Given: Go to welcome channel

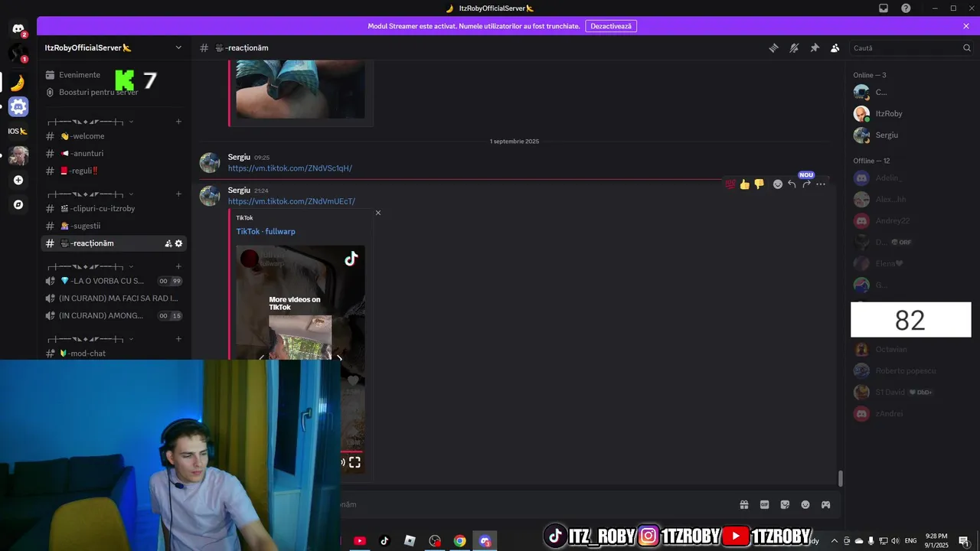Looking at the screenshot, I should 113,136.
